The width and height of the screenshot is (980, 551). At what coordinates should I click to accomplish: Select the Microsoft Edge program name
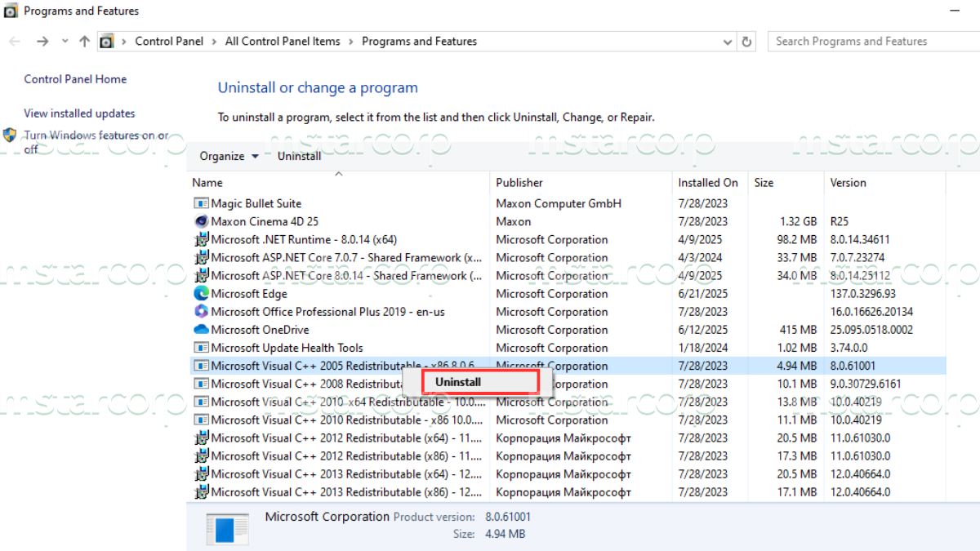point(249,294)
